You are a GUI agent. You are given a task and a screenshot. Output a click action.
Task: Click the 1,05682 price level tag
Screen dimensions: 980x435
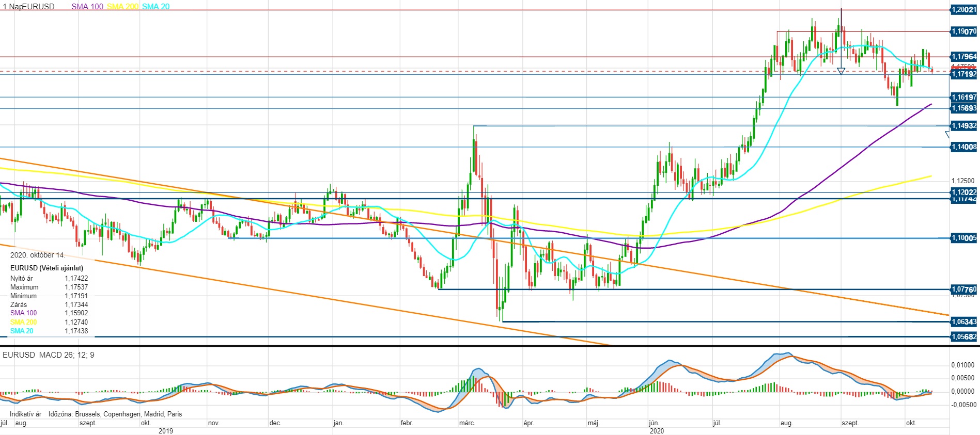963,337
